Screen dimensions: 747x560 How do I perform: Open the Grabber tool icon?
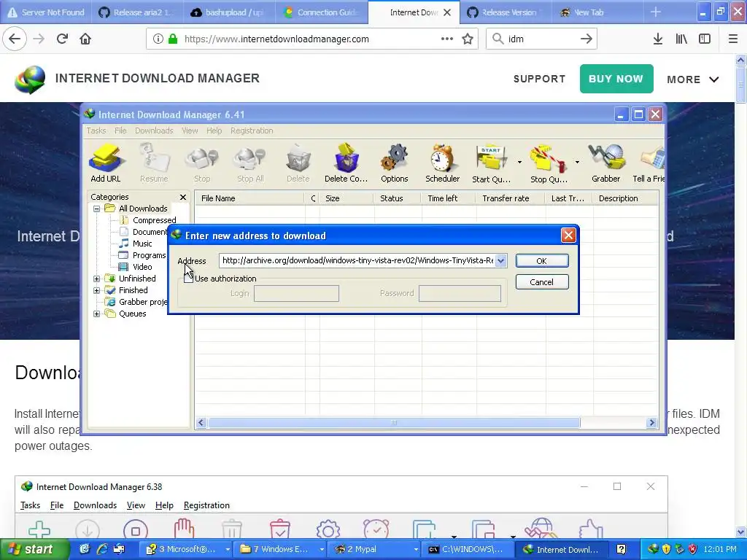click(x=606, y=163)
